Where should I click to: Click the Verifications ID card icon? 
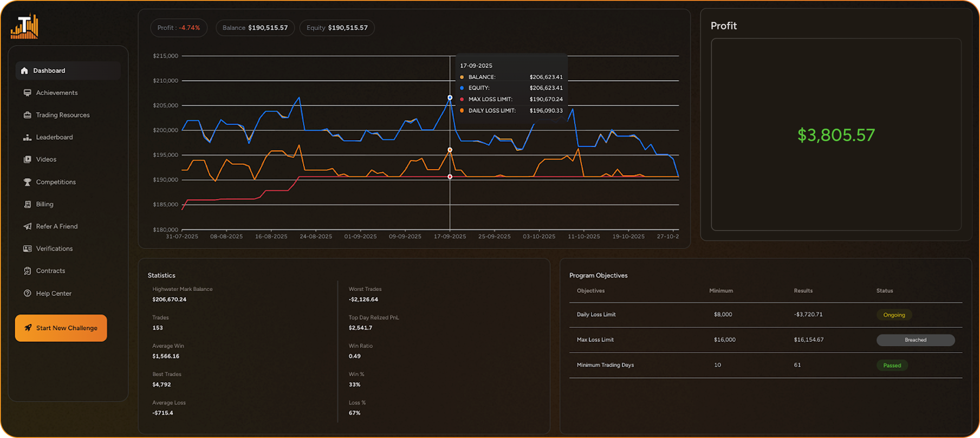(x=27, y=248)
